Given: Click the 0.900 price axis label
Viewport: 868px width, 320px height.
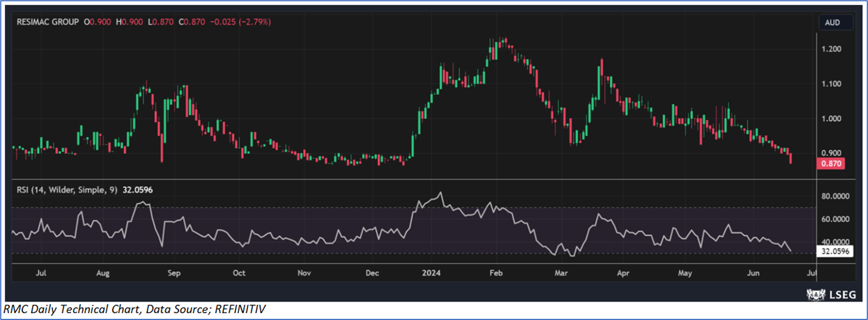Looking at the screenshot, I should (x=832, y=153).
